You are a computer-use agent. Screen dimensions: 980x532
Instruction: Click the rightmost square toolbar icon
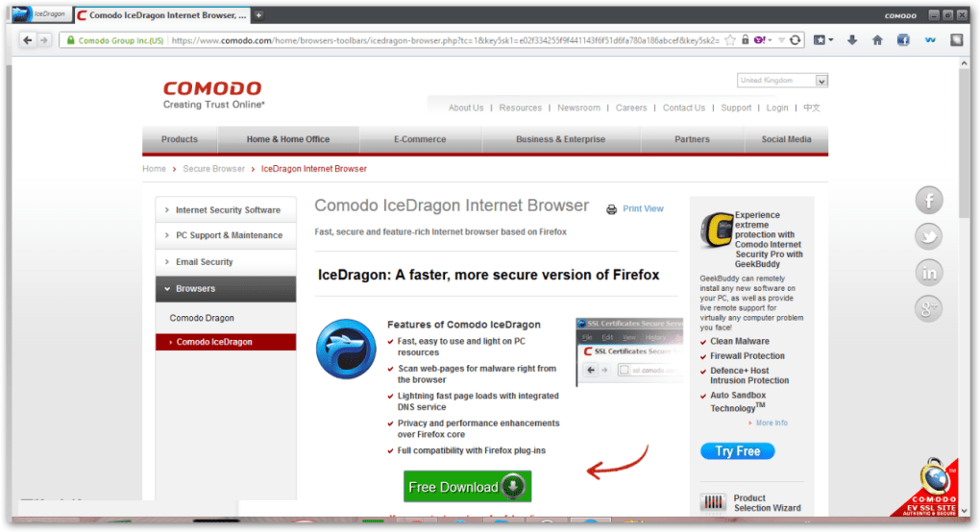pyautogui.click(x=956, y=40)
